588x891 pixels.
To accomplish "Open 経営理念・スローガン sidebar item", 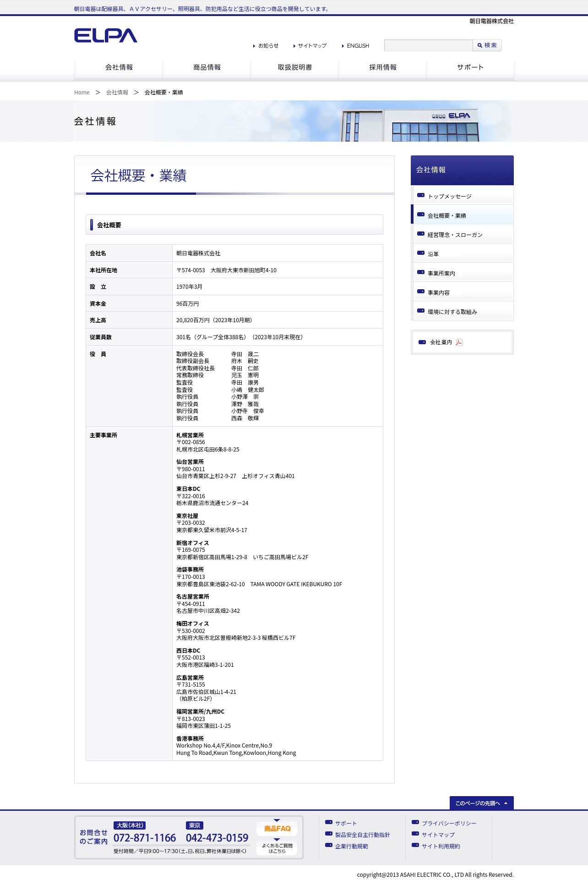I will [463, 234].
